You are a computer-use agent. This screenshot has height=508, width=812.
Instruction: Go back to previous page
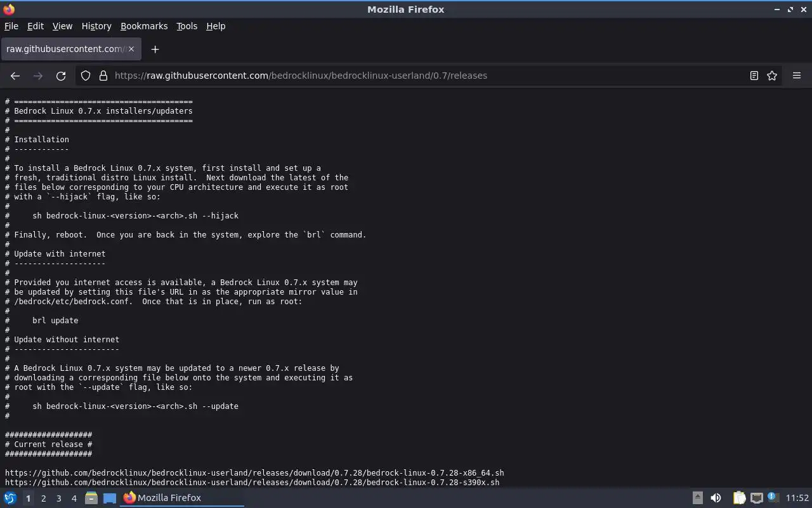click(x=15, y=76)
